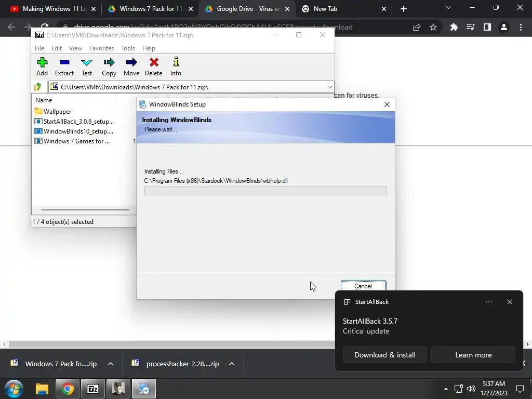The image size is (532, 399).
Task: Click the 7-Zip archive path field
Action: click(x=191, y=87)
